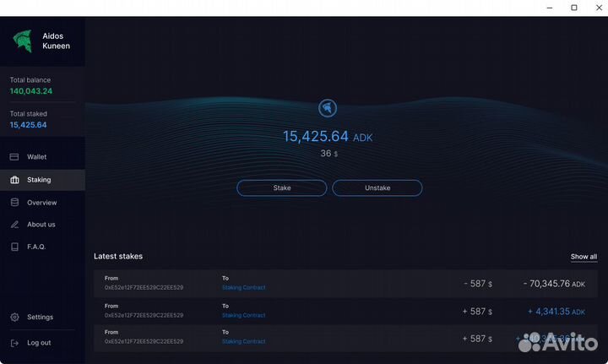The image size is (608, 364).
Task: Click the circular ADK helmet badge
Action: pos(328,108)
